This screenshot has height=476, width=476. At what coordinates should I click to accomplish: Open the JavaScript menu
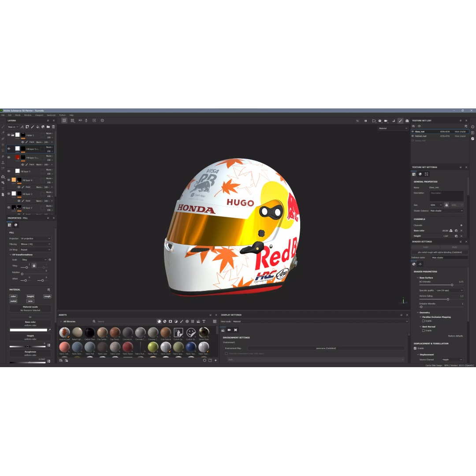pos(51,115)
